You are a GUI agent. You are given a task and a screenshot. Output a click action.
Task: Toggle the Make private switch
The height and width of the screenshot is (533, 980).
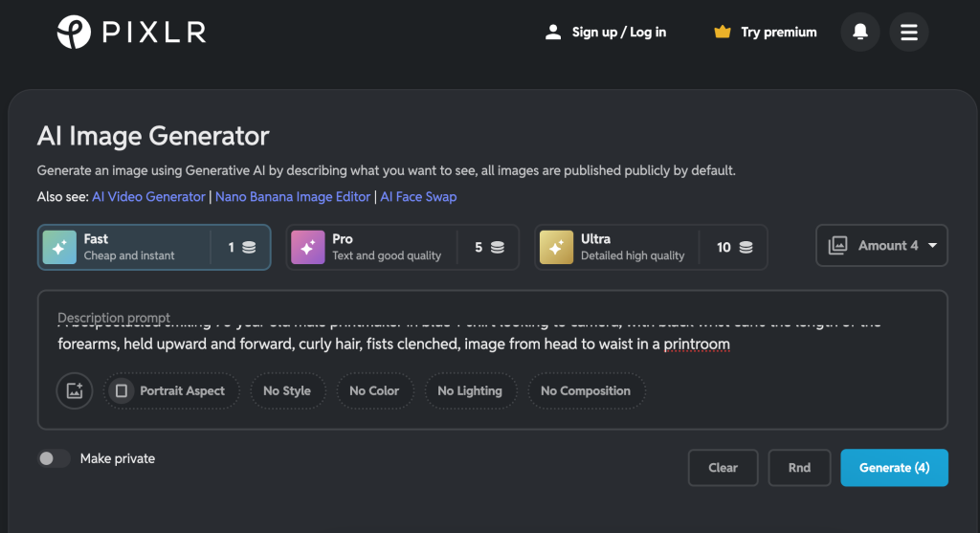pyautogui.click(x=54, y=458)
